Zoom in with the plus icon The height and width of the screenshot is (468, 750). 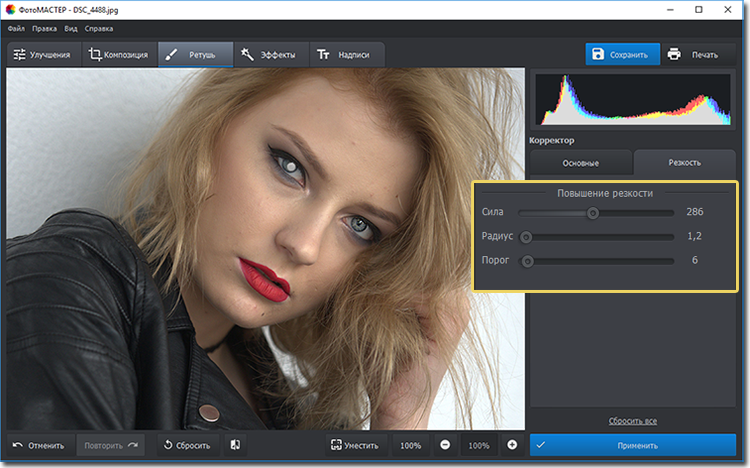point(512,445)
